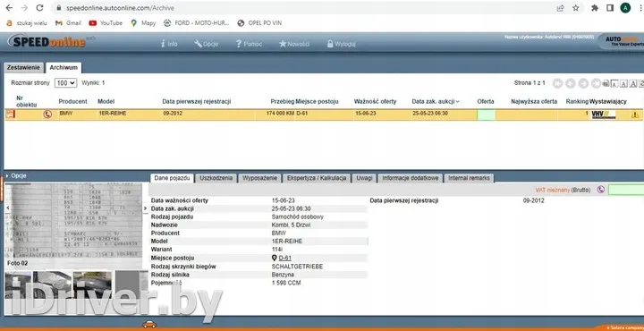The width and height of the screenshot is (644, 331).
Task: Sort by Najwyższa oferta column header
Action: click(x=534, y=101)
